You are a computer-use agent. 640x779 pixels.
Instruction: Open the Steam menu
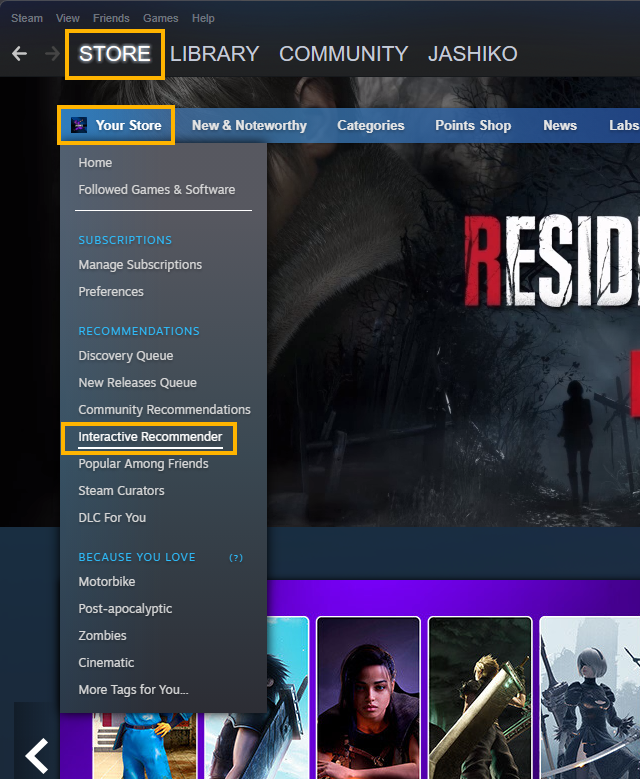click(27, 18)
